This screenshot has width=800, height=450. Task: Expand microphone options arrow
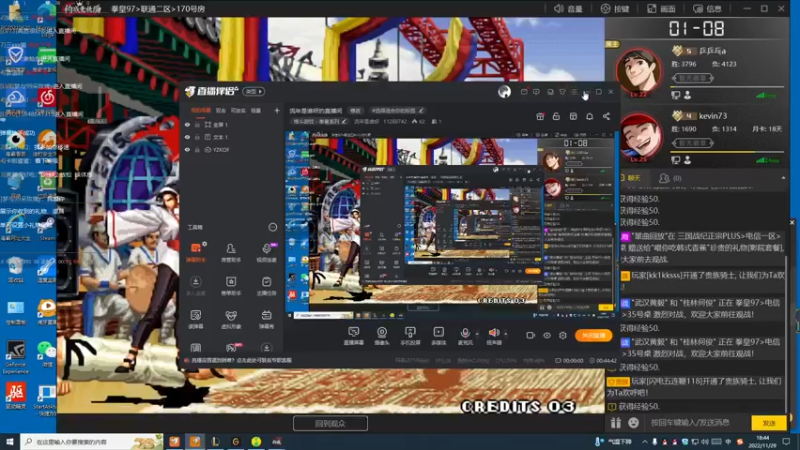(x=477, y=334)
